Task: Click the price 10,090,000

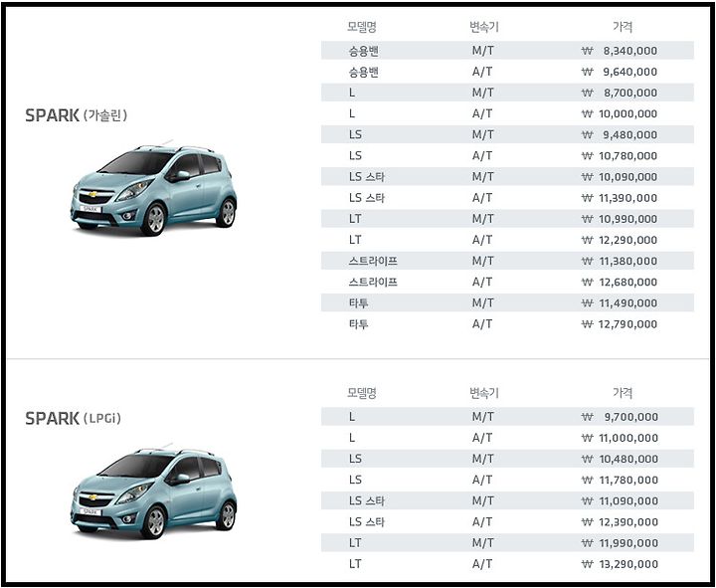Action: click(627, 177)
